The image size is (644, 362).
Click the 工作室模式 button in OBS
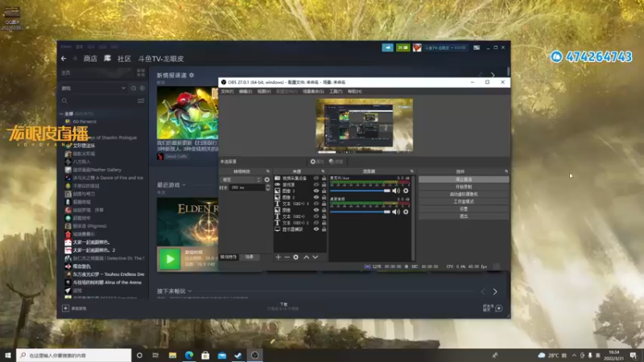coord(464,202)
